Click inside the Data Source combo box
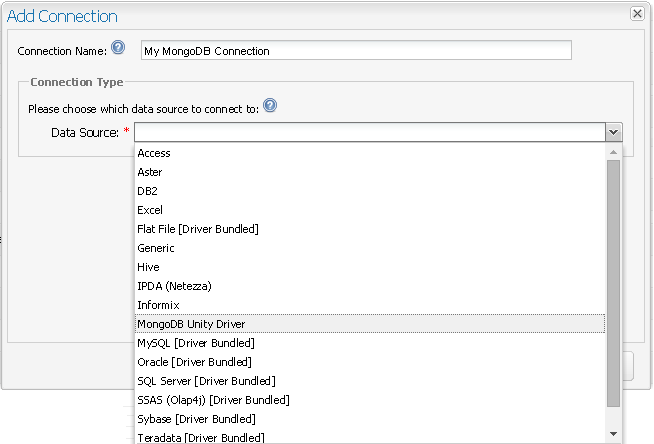Viewport: 654px width, 444px height. point(370,132)
